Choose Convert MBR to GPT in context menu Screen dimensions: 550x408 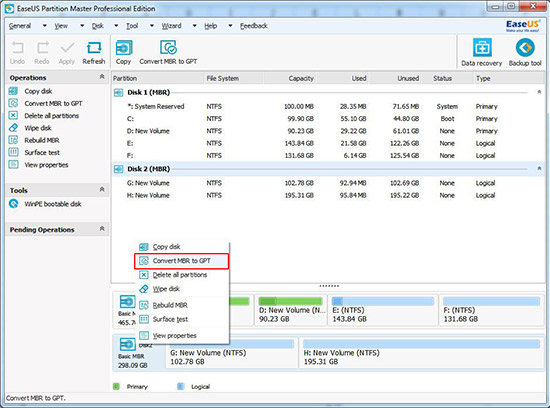(x=182, y=261)
